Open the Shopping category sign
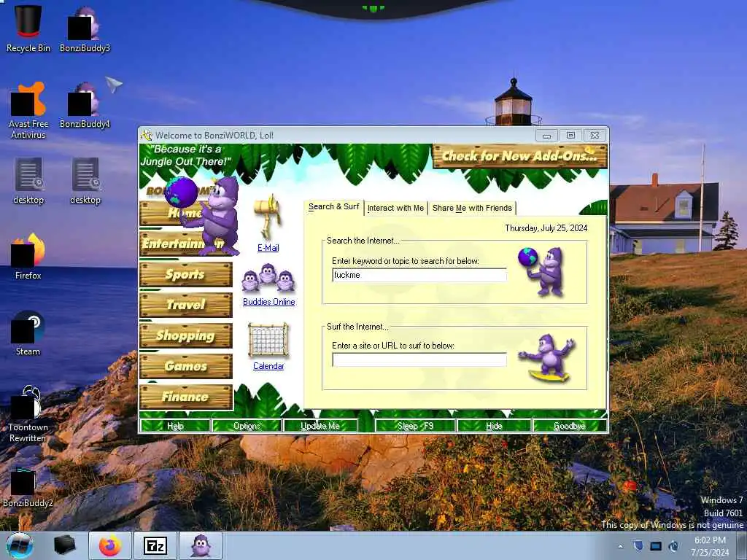Screen dimensions: 747x560 point(186,335)
